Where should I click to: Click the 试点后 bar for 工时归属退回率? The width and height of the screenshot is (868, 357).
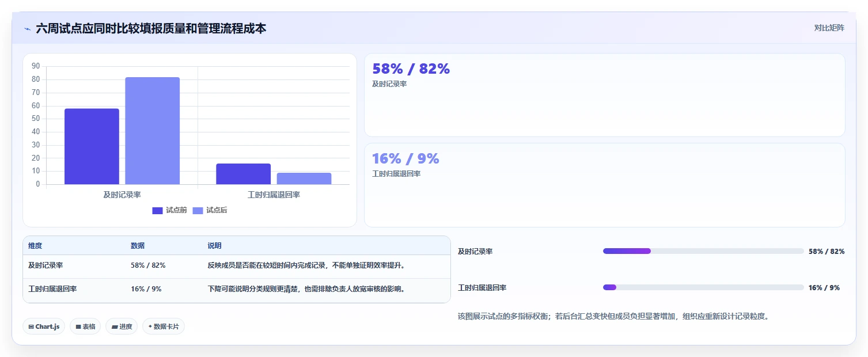click(x=304, y=178)
